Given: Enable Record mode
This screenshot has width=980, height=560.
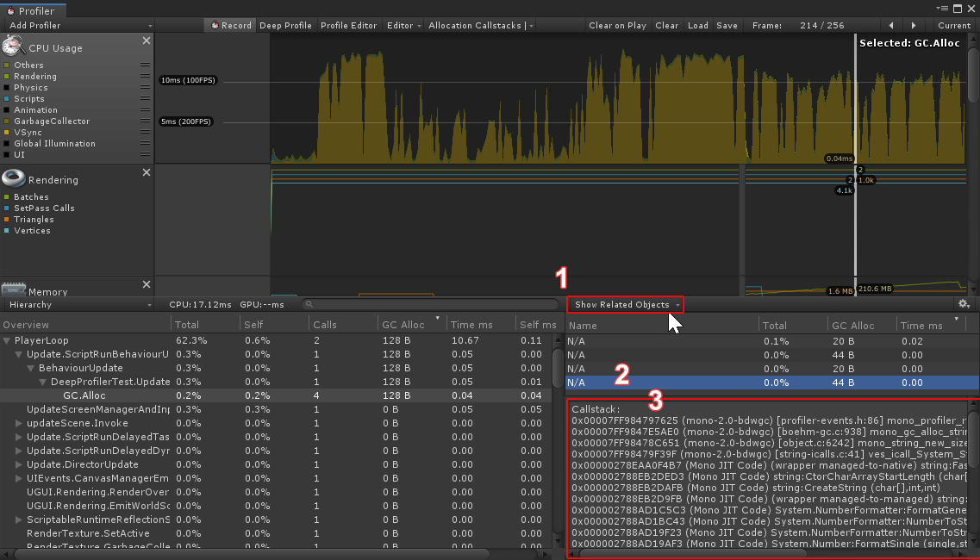Looking at the screenshot, I should point(229,25).
